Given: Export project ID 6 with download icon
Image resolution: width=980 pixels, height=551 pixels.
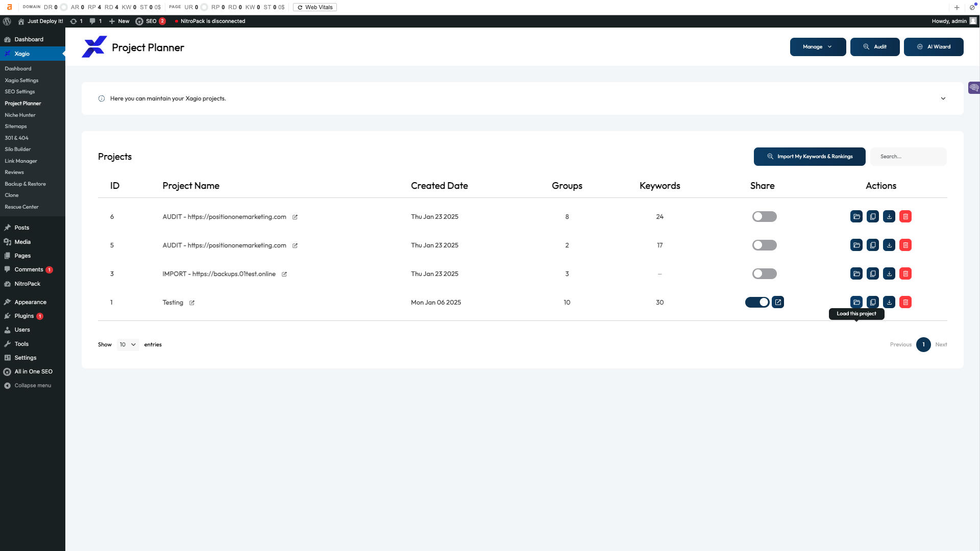Looking at the screenshot, I should click(x=889, y=217).
